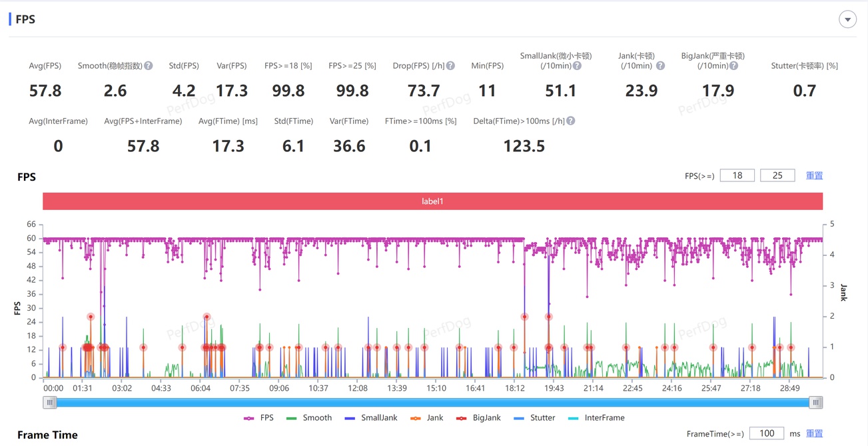
Task: Click help icon beside Drop(FPS) [/h]
Action: coord(450,66)
